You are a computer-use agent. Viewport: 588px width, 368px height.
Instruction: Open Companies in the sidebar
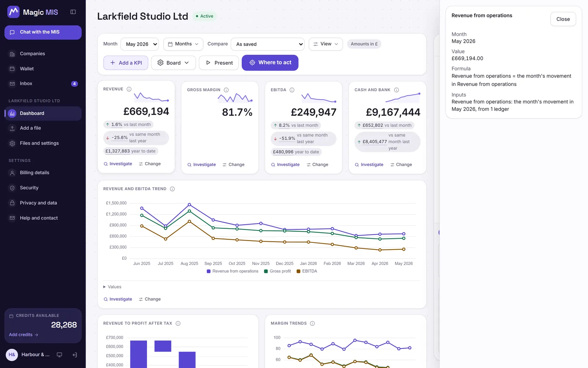tap(43, 54)
